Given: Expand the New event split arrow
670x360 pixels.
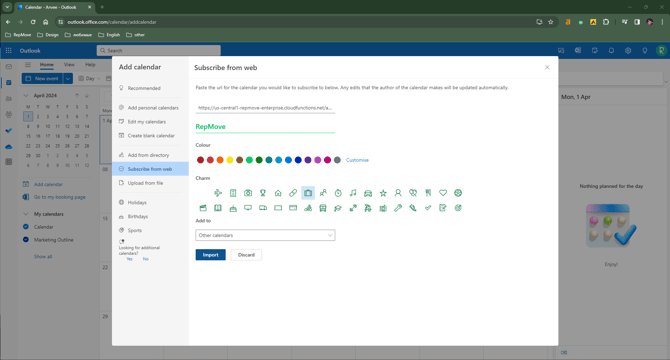Looking at the screenshot, I should 68,79.
